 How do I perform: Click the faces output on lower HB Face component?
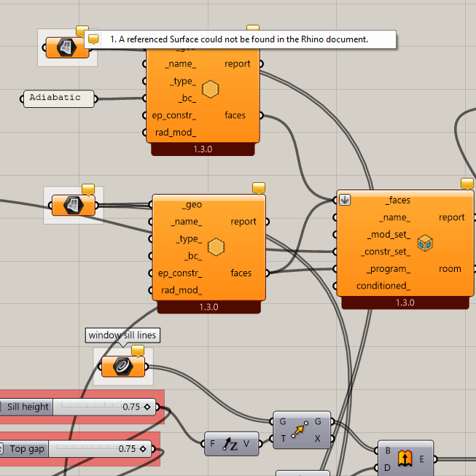point(241,273)
